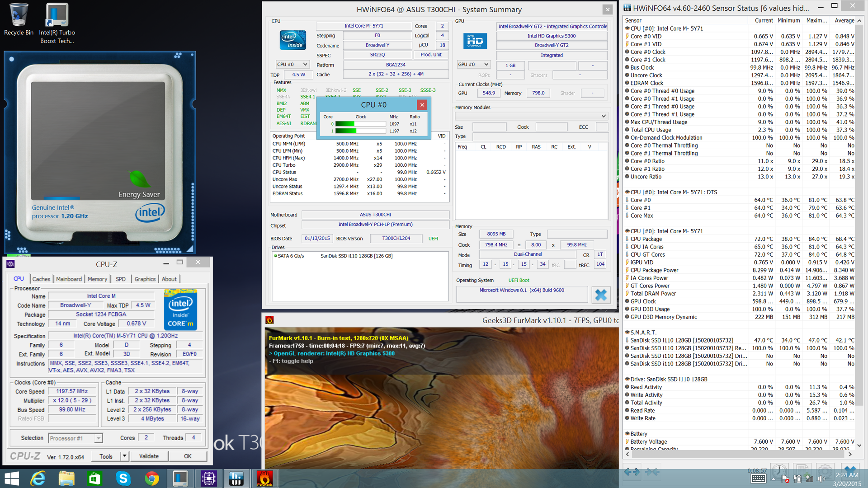Click the Action Center flag tray icon
The image size is (868, 488).
(785, 479)
